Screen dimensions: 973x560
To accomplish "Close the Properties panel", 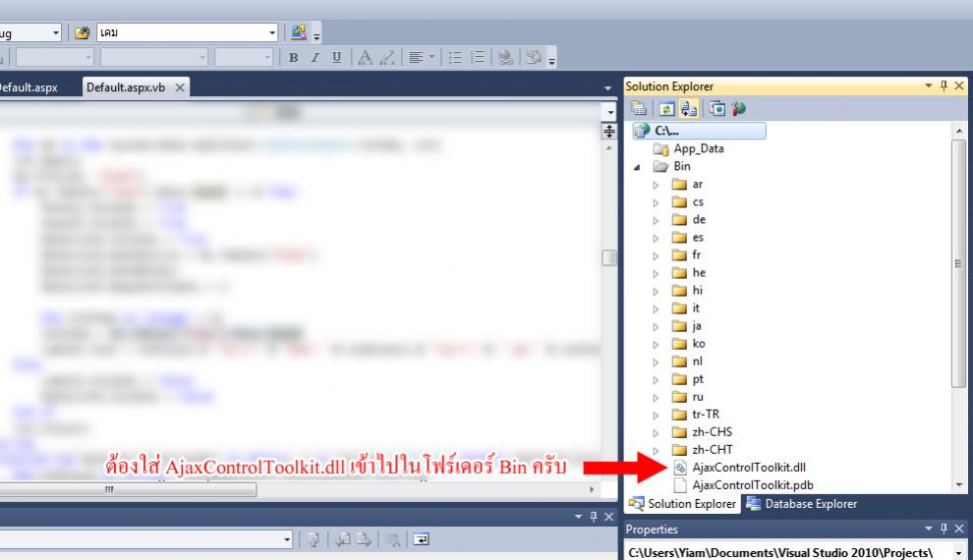I will (x=959, y=529).
